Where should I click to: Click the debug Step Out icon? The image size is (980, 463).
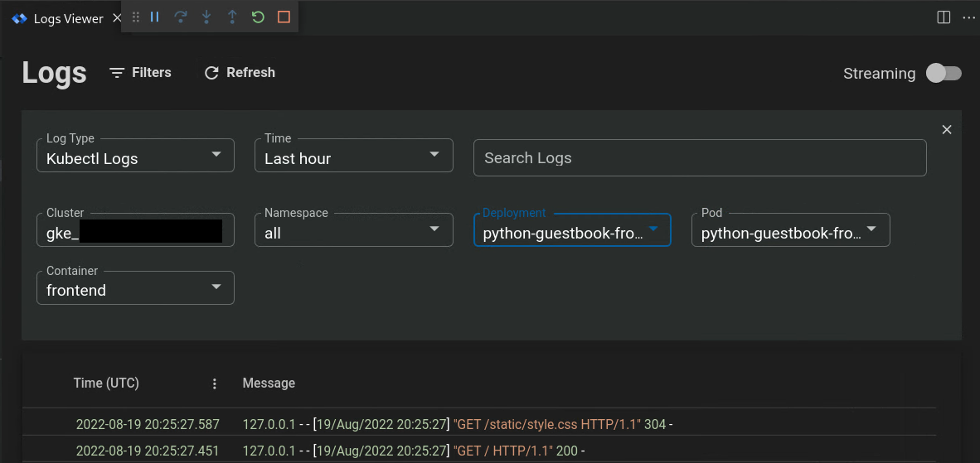(x=232, y=17)
